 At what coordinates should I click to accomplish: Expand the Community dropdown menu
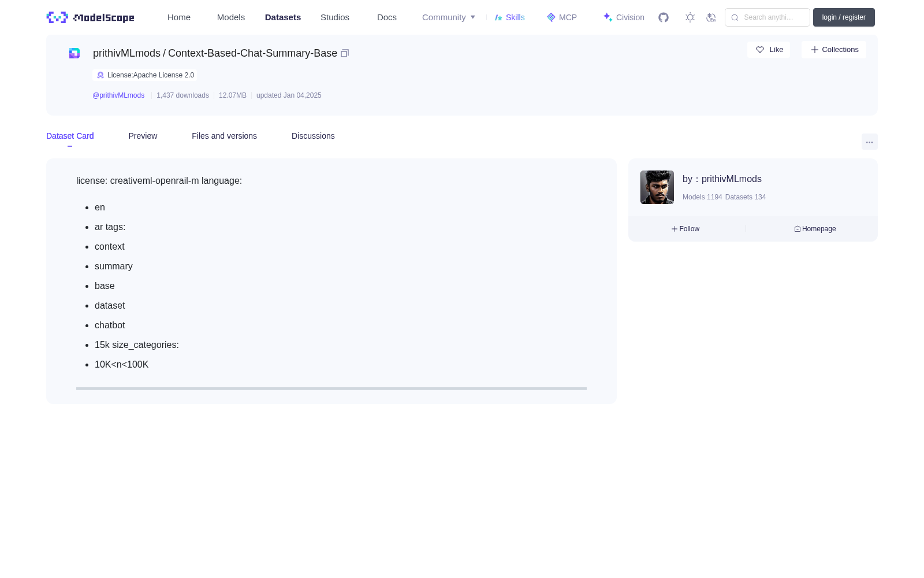(x=449, y=17)
